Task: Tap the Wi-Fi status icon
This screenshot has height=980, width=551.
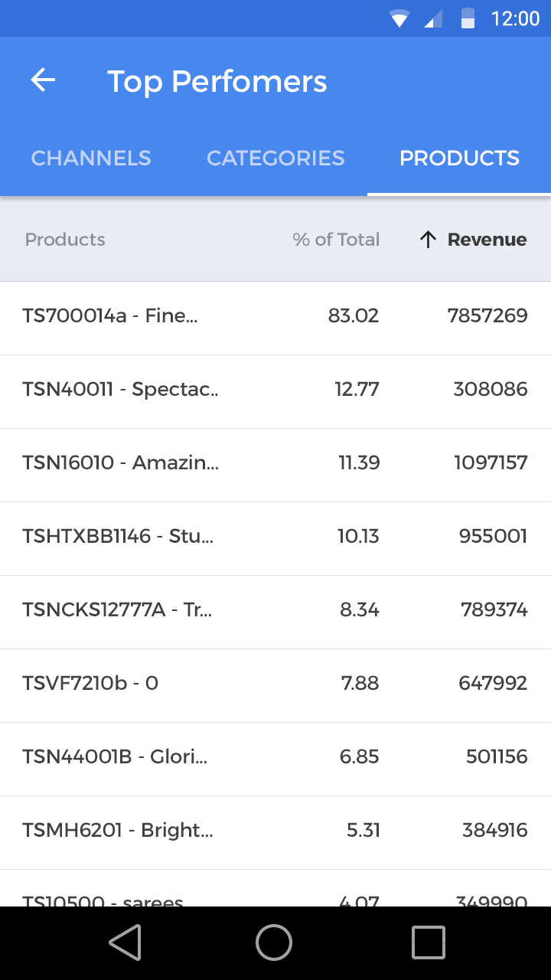Action: 399,18
